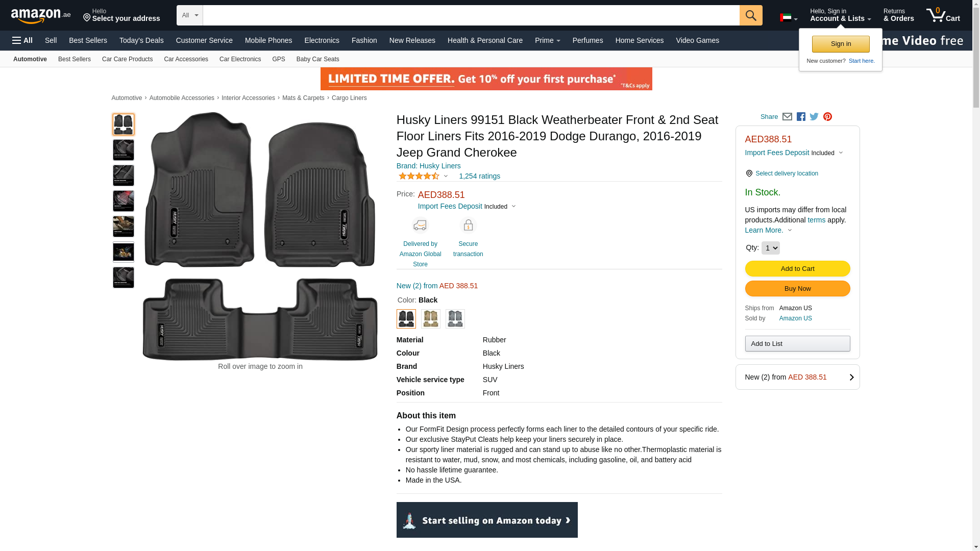Go to Car Electronics subcategory
980x551 pixels.
pyautogui.click(x=240, y=59)
